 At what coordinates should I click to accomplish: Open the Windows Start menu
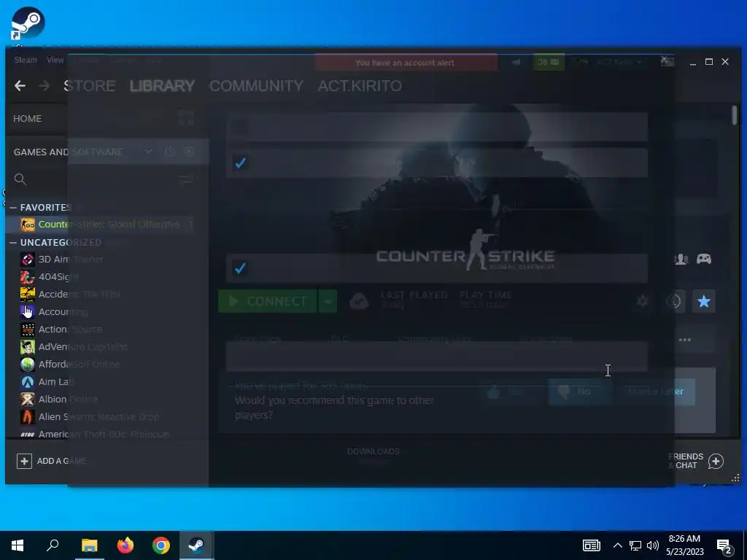[18, 545]
